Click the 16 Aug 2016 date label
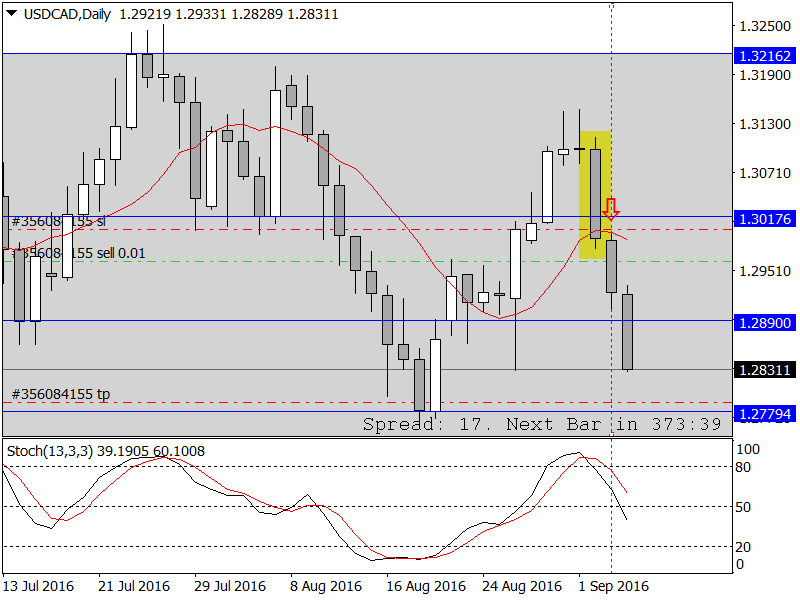 point(426,586)
